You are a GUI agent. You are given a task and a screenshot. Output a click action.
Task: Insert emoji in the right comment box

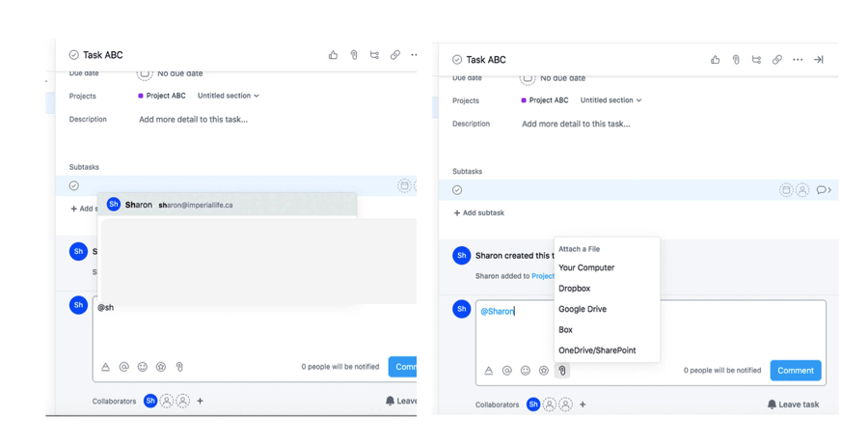pos(526,371)
